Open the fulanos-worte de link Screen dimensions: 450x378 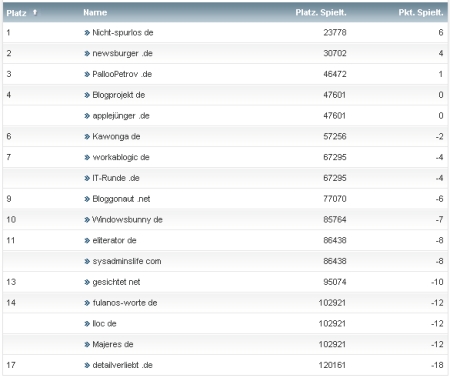point(125,303)
